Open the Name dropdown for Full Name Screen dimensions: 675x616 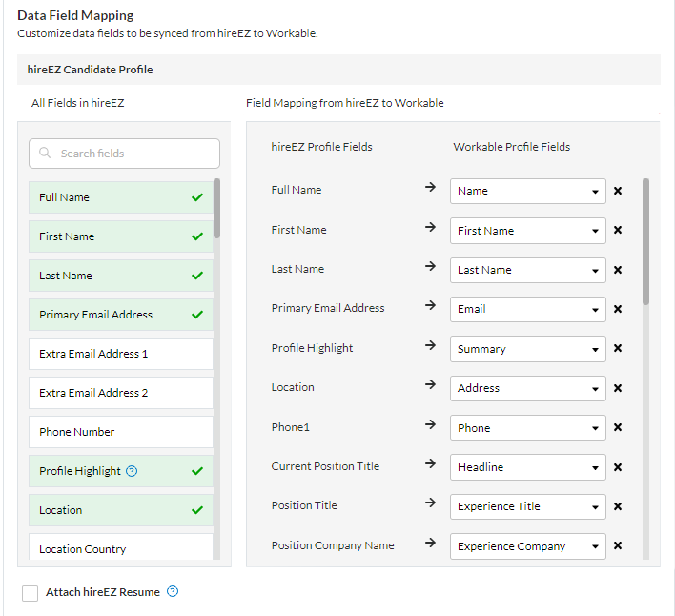tap(528, 191)
